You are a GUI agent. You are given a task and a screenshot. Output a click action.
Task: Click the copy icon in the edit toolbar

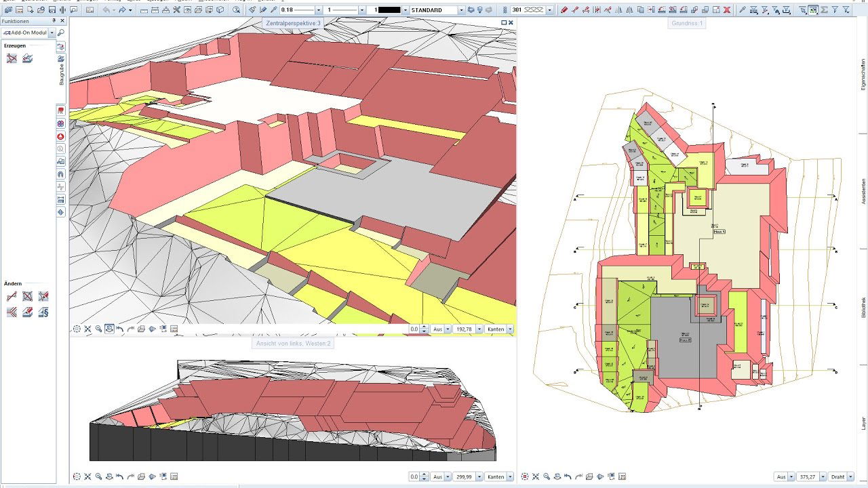(641, 10)
